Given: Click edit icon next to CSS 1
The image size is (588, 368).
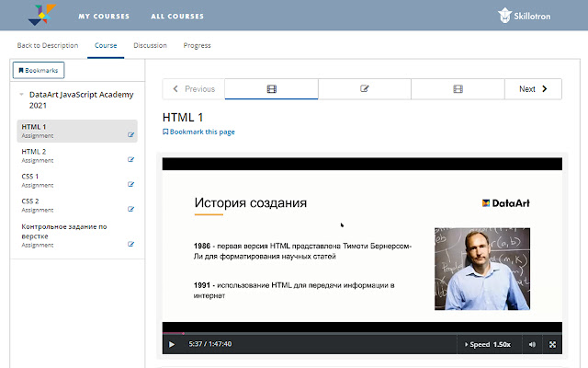Looking at the screenshot, I should click(131, 184).
